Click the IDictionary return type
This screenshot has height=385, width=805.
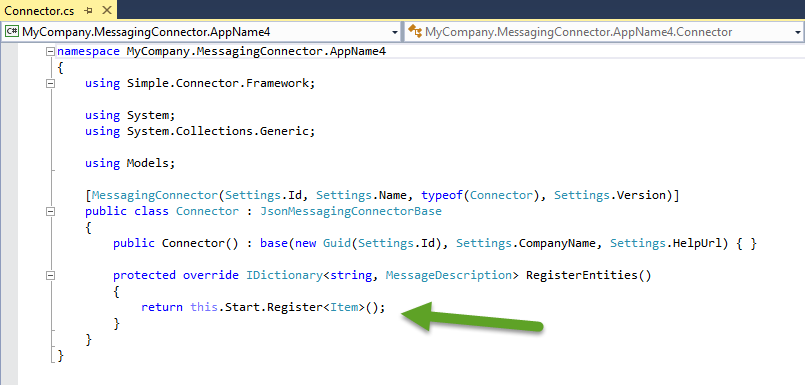pyautogui.click(x=284, y=275)
